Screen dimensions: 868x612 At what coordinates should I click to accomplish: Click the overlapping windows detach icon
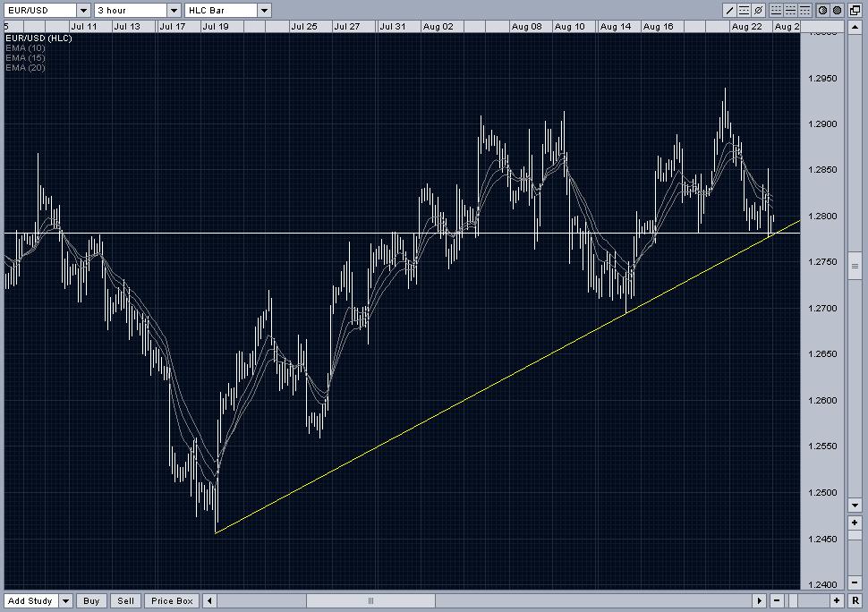tap(856, 11)
